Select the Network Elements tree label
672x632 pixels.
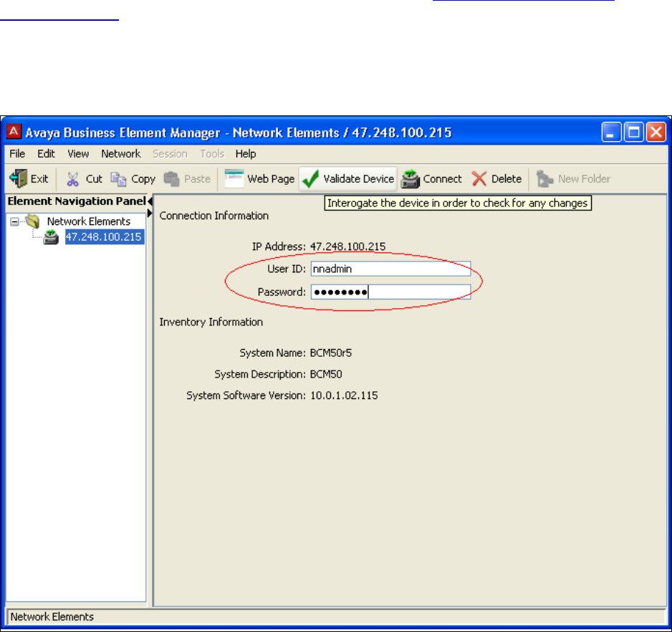point(89,221)
